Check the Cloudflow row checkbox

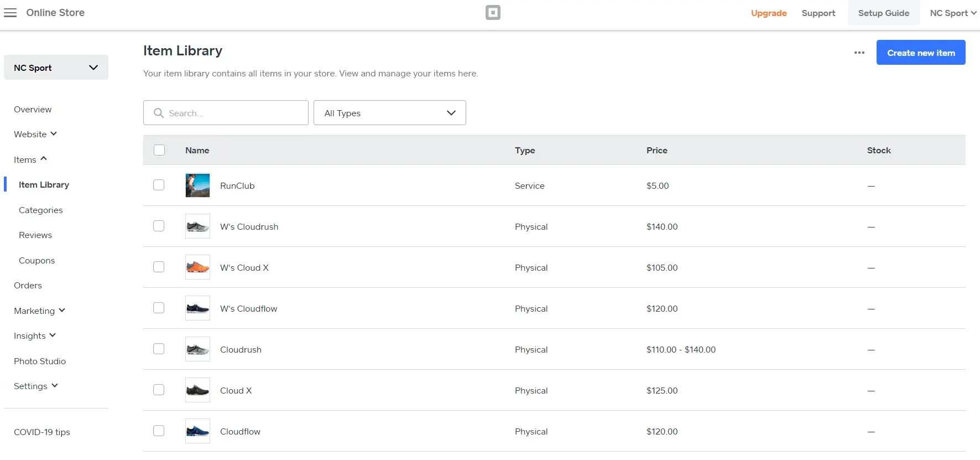tap(159, 431)
